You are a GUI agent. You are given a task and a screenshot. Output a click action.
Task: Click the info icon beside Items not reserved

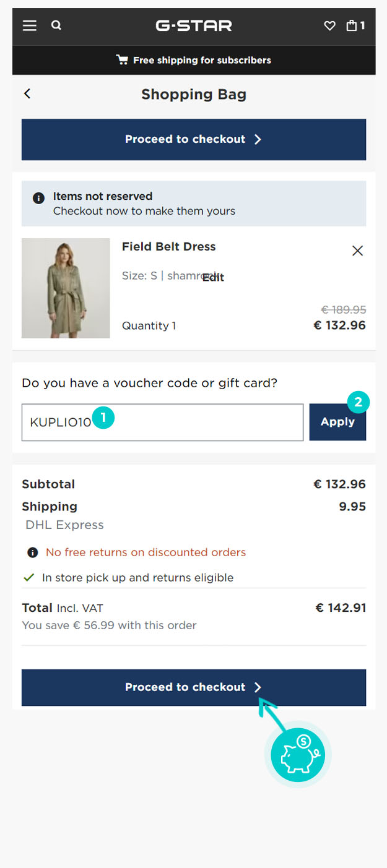38,198
